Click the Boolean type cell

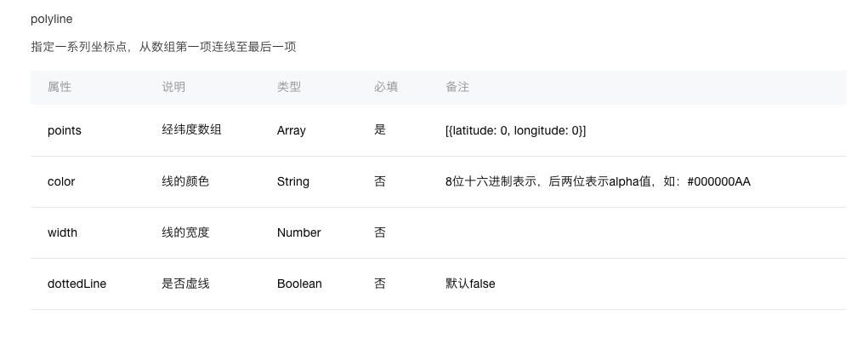tap(299, 284)
